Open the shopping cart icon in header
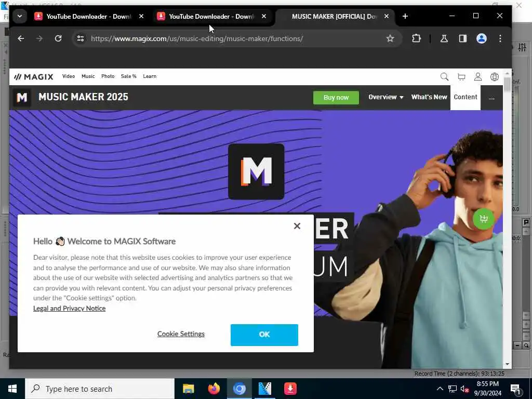 tap(461, 77)
